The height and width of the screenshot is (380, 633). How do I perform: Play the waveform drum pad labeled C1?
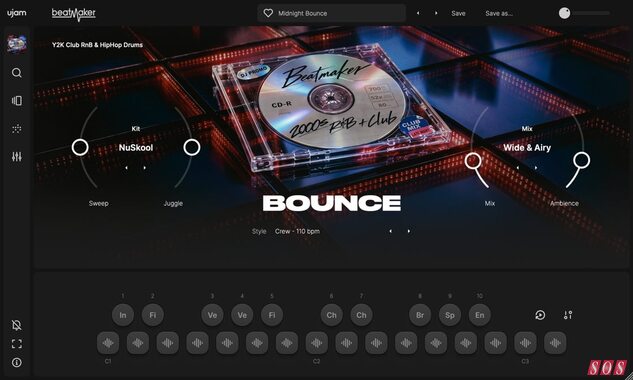coord(108,343)
